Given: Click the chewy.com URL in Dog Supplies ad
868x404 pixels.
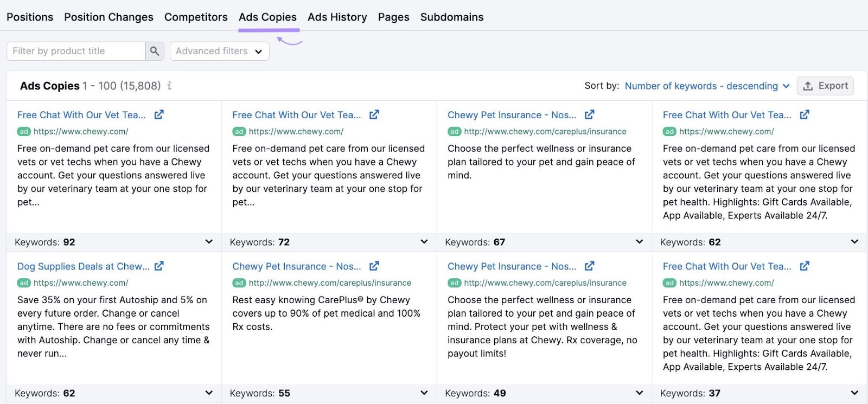Looking at the screenshot, I should [81, 283].
